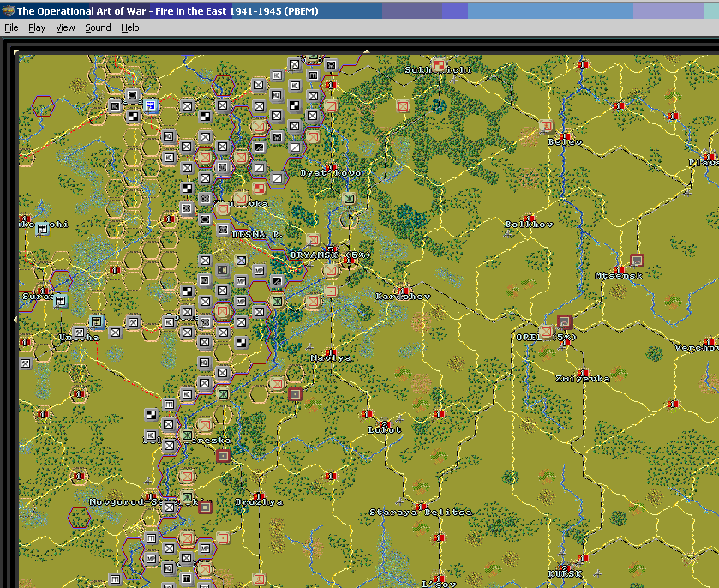Select the light-blue counter northeast of Unecha
Screen dimensions: 719x588
pos(97,322)
